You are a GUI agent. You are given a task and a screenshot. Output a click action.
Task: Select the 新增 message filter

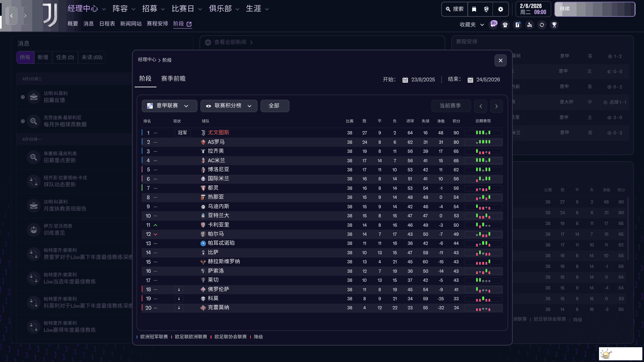43,57
